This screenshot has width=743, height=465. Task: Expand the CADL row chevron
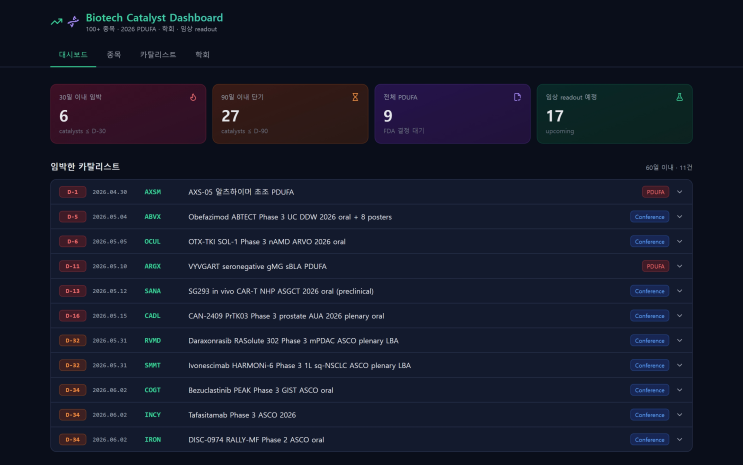(680, 316)
